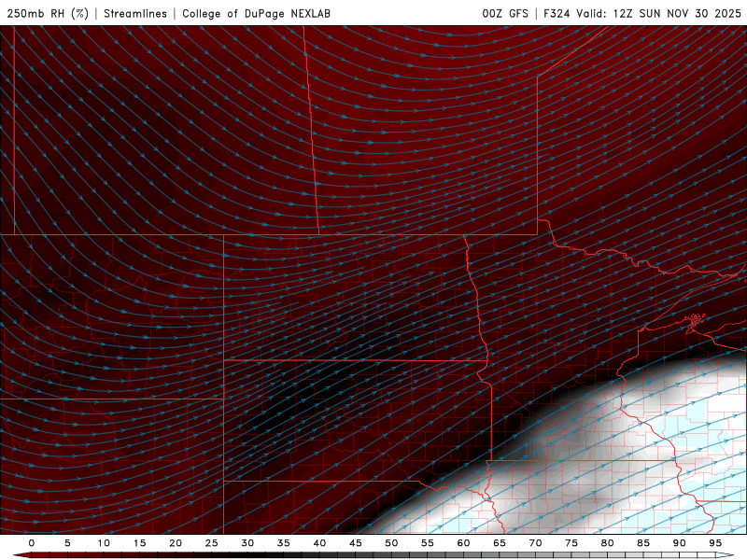This screenshot has height=560, width=747.
Task: Click the 'F324' forecast hour label
Action: pos(557,13)
